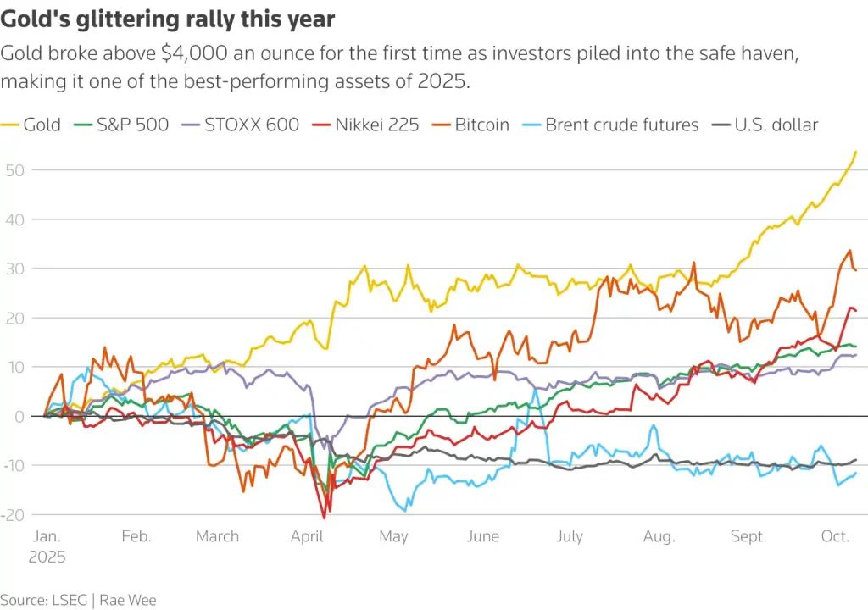Select the U.S. dollar legend label

pos(776,125)
